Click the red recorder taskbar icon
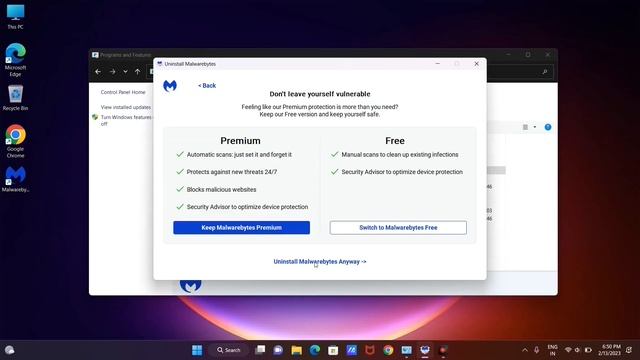Image resolution: width=640 pixels, height=360 pixels. [443, 350]
